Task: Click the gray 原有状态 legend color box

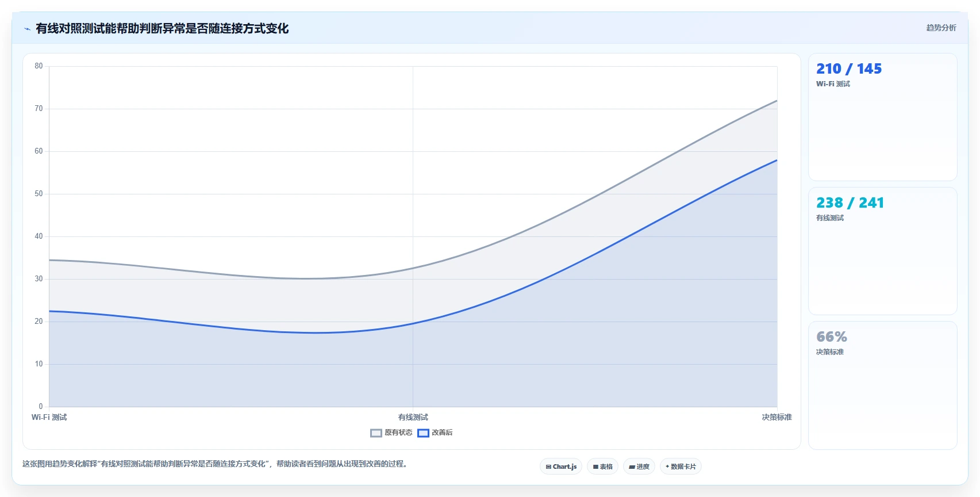Action: 376,433
